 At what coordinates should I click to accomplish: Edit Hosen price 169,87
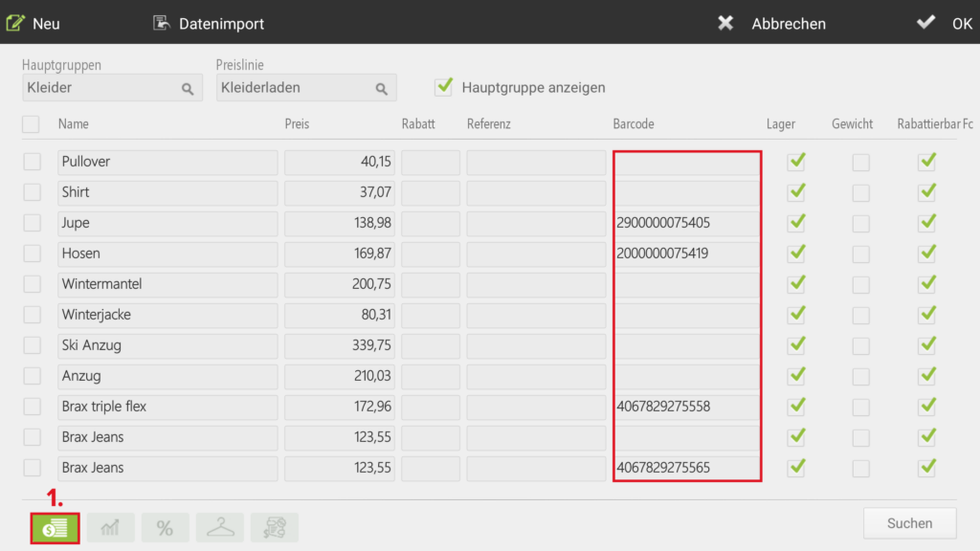(x=340, y=253)
